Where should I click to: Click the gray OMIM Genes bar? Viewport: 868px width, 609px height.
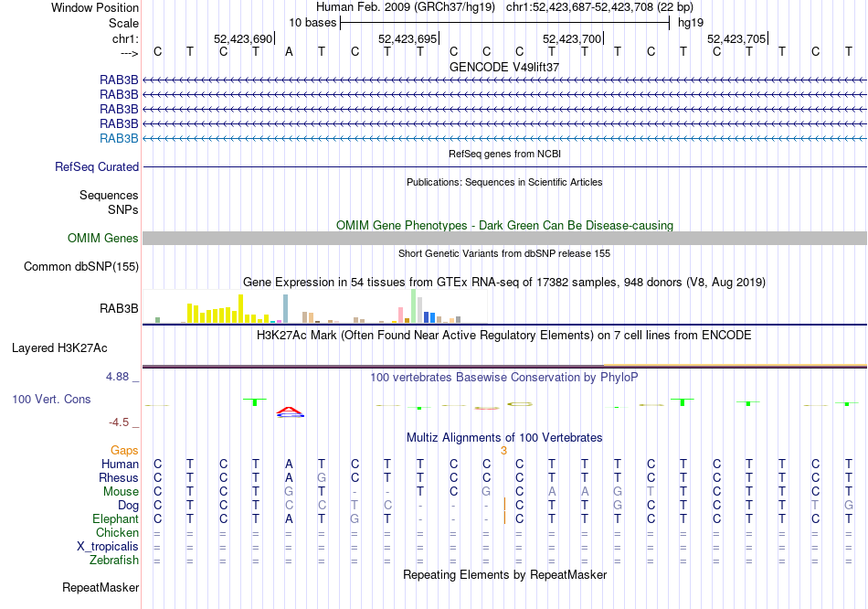coord(504,239)
